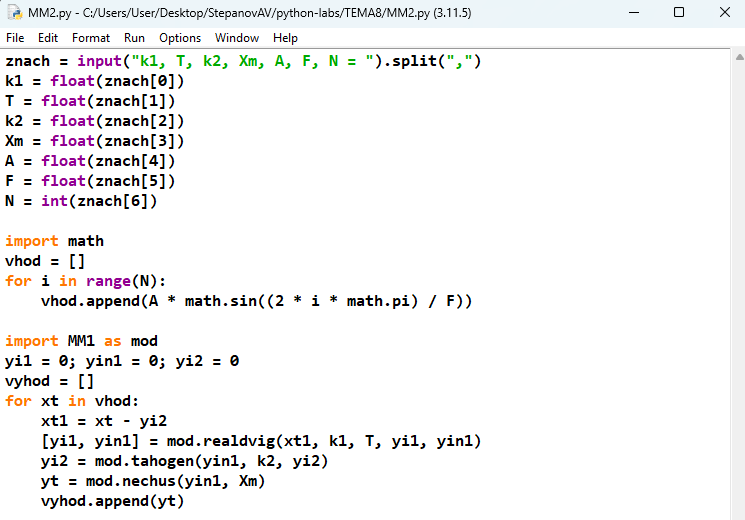Open the Run menu
Image resolution: width=745 pixels, height=520 pixels.
[x=134, y=38]
